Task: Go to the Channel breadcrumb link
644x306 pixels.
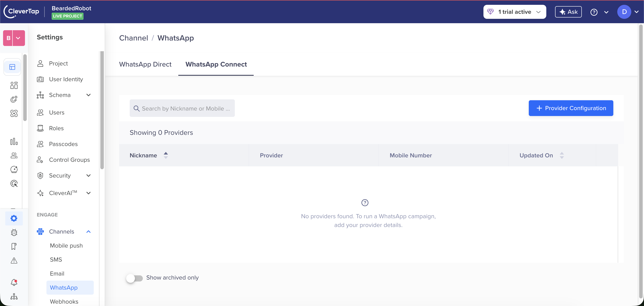Action: pyautogui.click(x=133, y=38)
